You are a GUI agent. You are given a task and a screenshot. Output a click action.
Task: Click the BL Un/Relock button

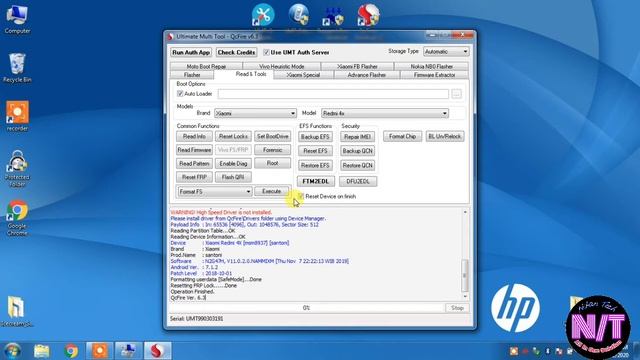(x=445, y=136)
